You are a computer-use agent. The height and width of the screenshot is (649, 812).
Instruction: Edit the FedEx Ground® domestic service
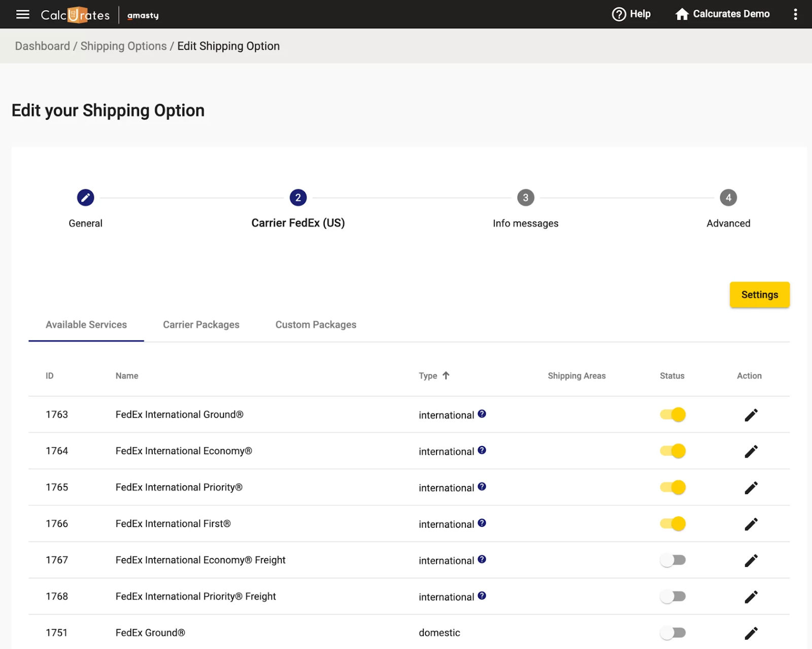click(x=751, y=633)
